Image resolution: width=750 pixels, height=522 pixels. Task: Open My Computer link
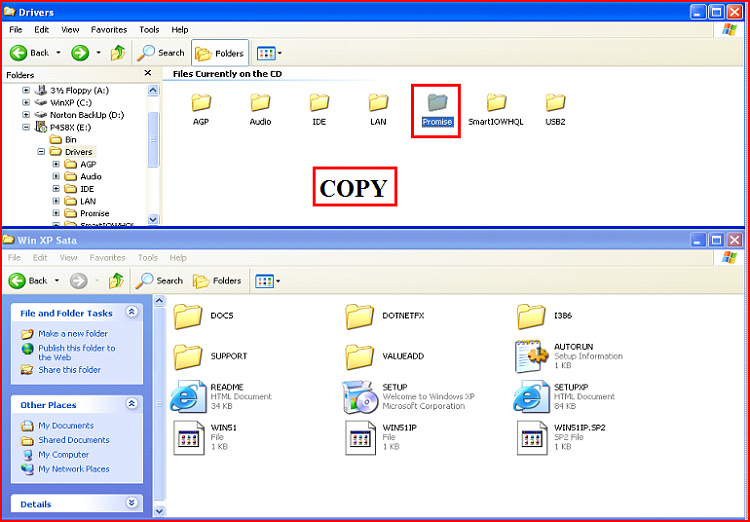coord(64,455)
